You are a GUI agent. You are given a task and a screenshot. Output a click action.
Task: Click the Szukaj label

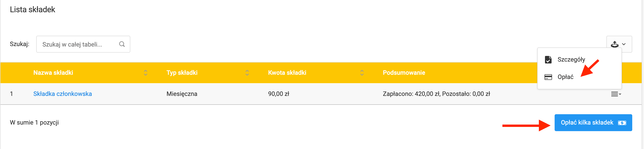pos(20,44)
